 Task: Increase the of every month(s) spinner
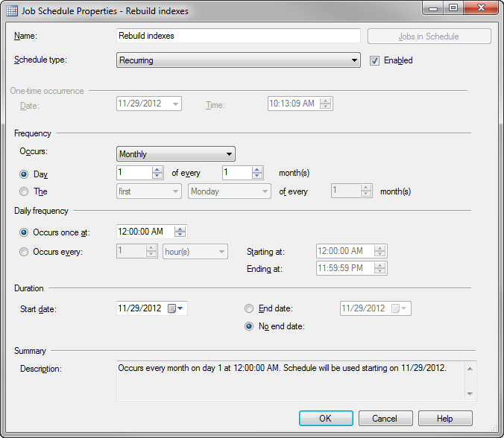click(256, 170)
